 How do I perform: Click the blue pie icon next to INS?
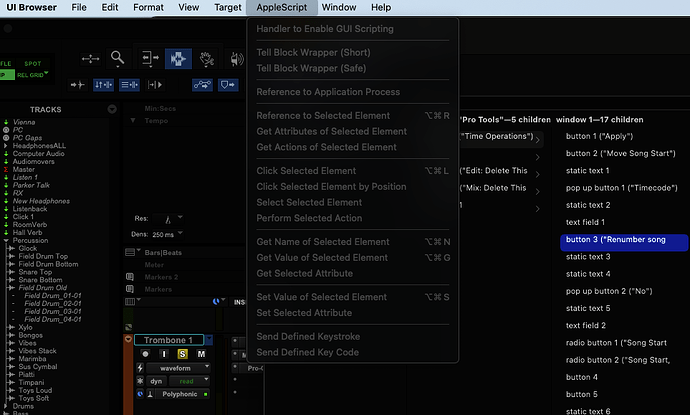point(216,301)
